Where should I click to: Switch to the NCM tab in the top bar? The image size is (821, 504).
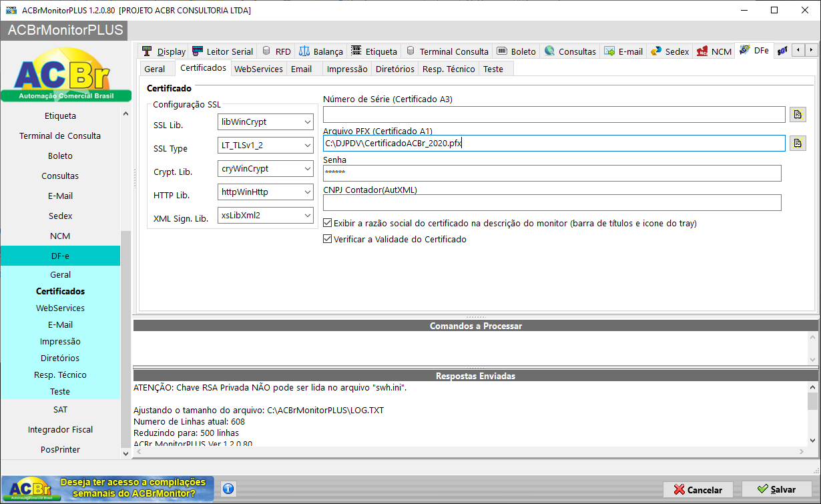(714, 51)
